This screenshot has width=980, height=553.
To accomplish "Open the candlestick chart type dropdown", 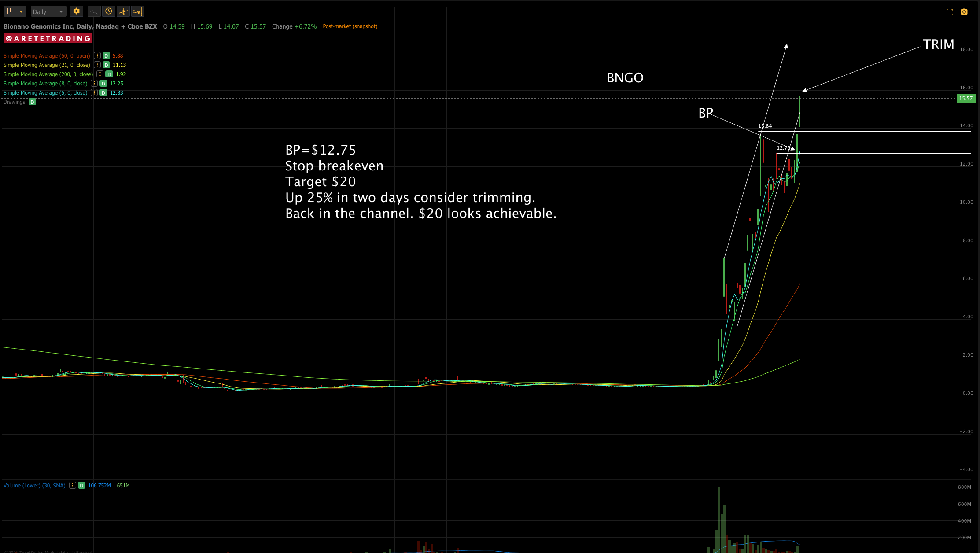I will coord(15,11).
